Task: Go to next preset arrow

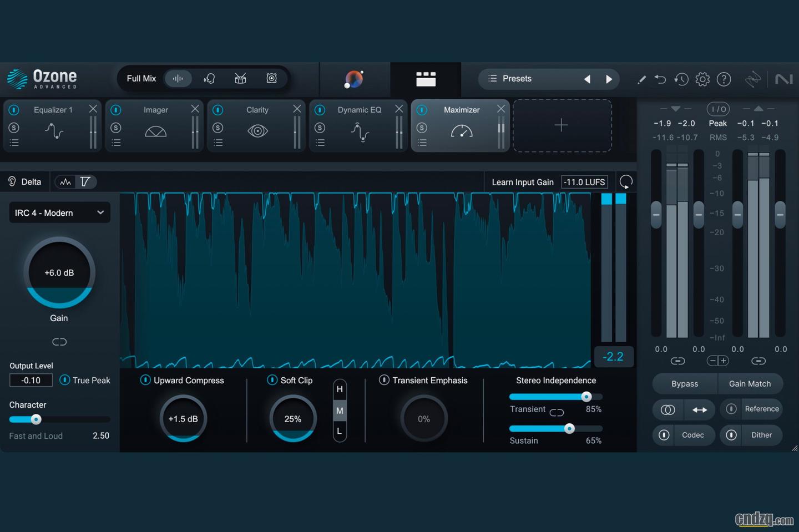Action: [x=609, y=79]
